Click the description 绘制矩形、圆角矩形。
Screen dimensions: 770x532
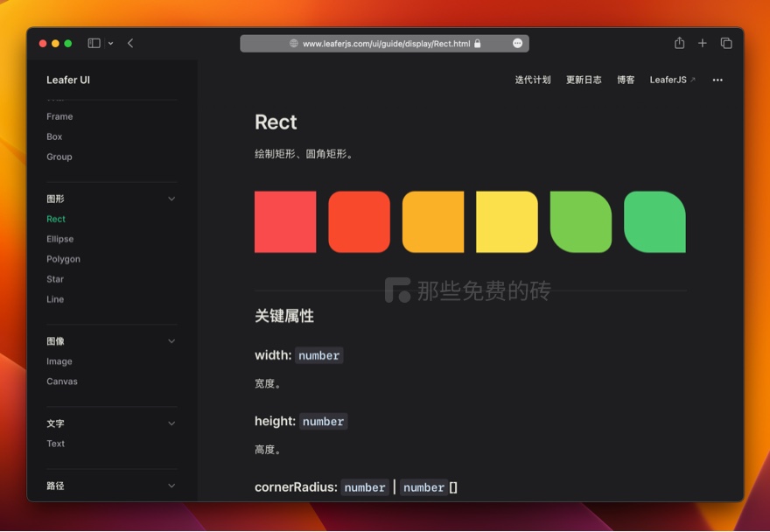pyautogui.click(x=304, y=154)
